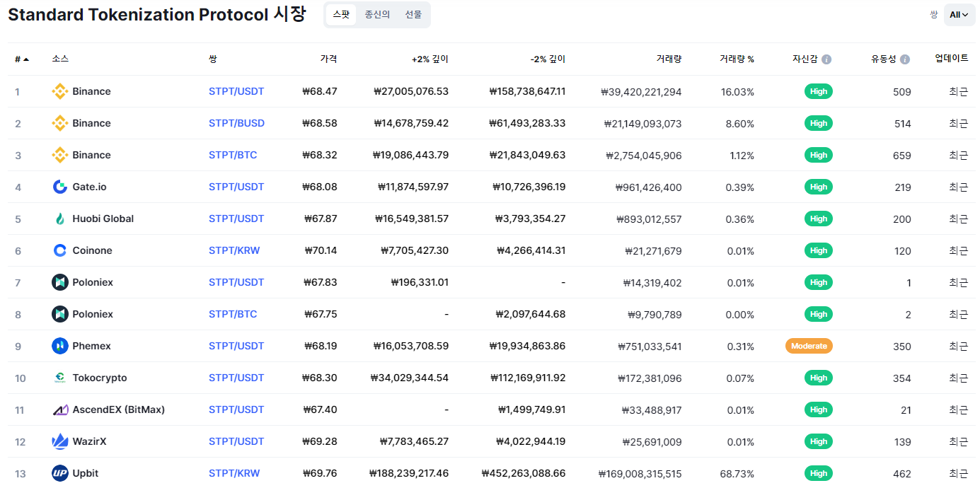This screenshot has width=980, height=488.
Task: Click the Moderate confidence badge for Phemex
Action: point(809,346)
